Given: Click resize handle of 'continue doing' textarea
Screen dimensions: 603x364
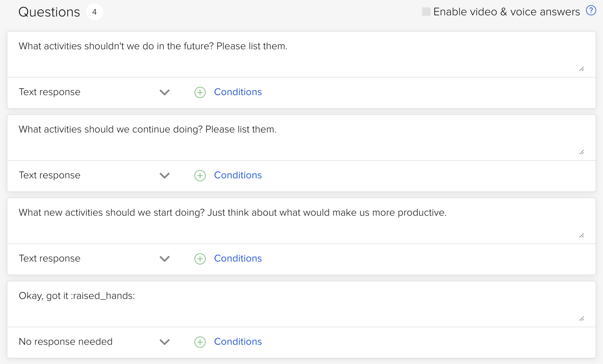Looking at the screenshot, I should click(581, 152).
